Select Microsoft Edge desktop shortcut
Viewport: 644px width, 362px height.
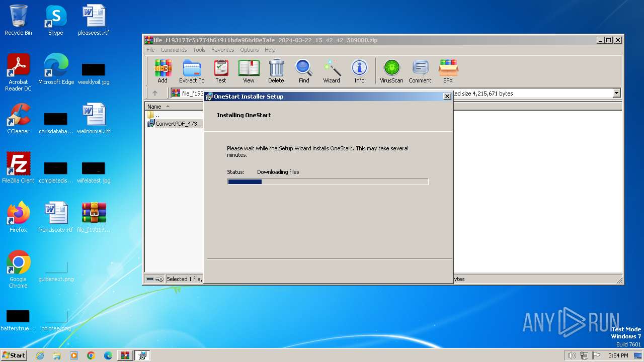click(56, 69)
